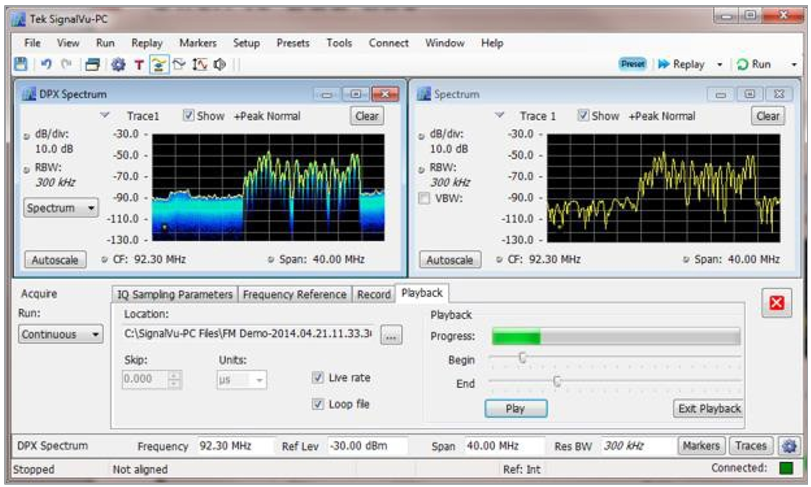Screen dimensions: 811x487
Task: Open the Run mode Continuous dropdown
Action: (x=60, y=335)
